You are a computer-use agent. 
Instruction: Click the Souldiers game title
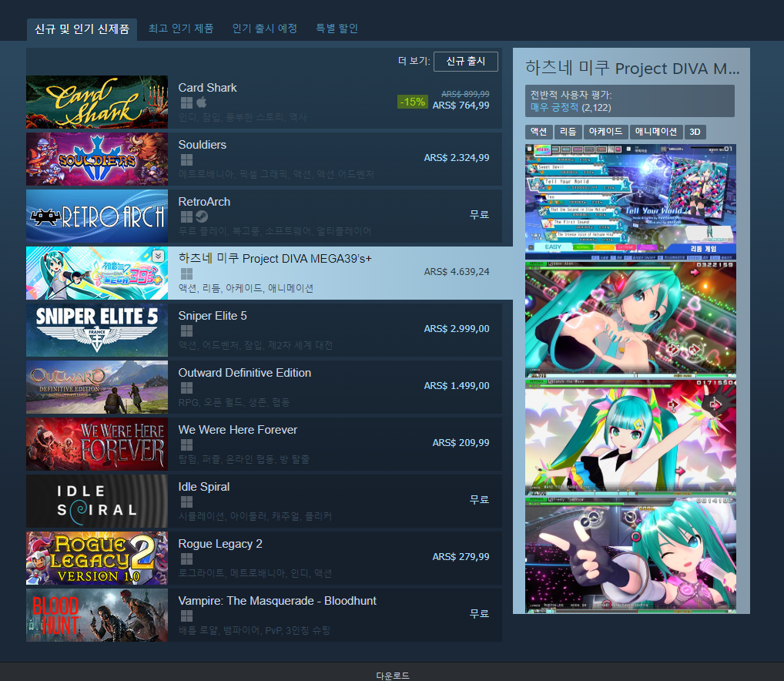point(203,145)
